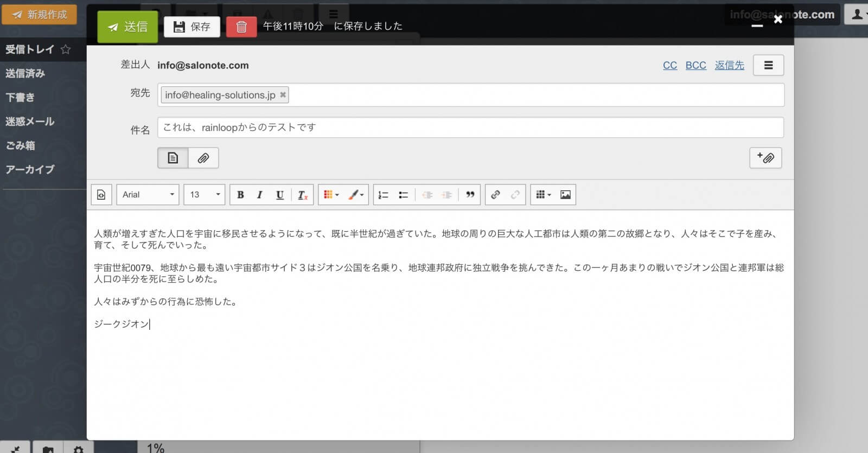Save the draft with 保存 button

tap(192, 27)
